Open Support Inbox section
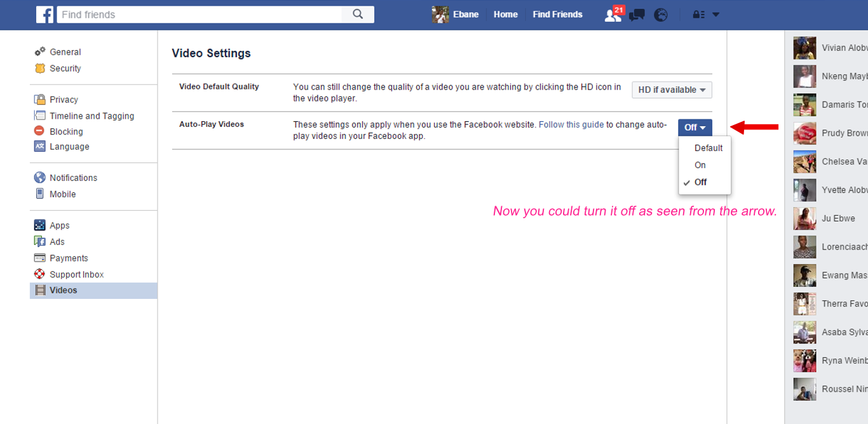 point(77,275)
